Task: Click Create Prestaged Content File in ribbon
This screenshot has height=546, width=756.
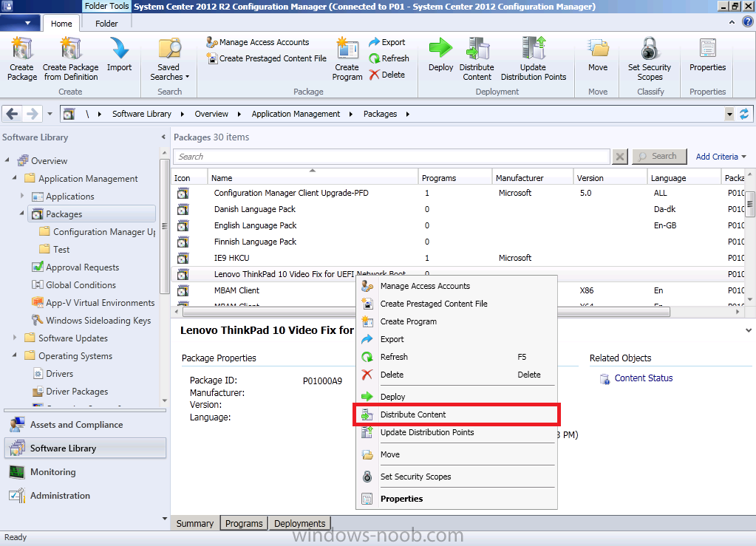Action: coord(267,58)
